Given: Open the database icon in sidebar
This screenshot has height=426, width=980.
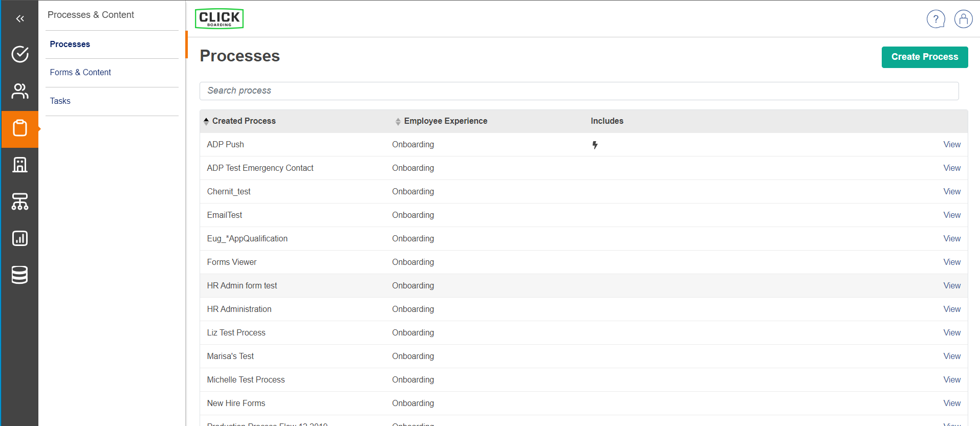Looking at the screenshot, I should click(20, 275).
